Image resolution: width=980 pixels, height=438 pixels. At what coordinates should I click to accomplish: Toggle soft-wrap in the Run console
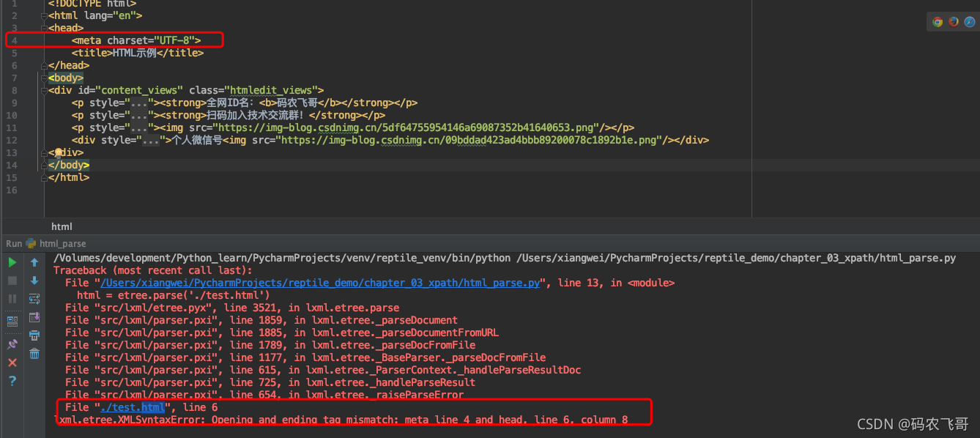point(34,299)
